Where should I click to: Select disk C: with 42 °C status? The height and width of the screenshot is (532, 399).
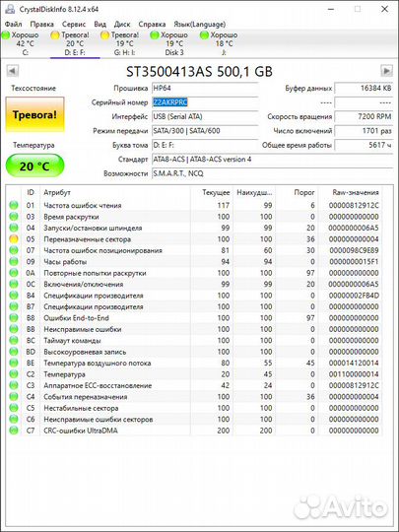pyautogui.click(x=25, y=43)
